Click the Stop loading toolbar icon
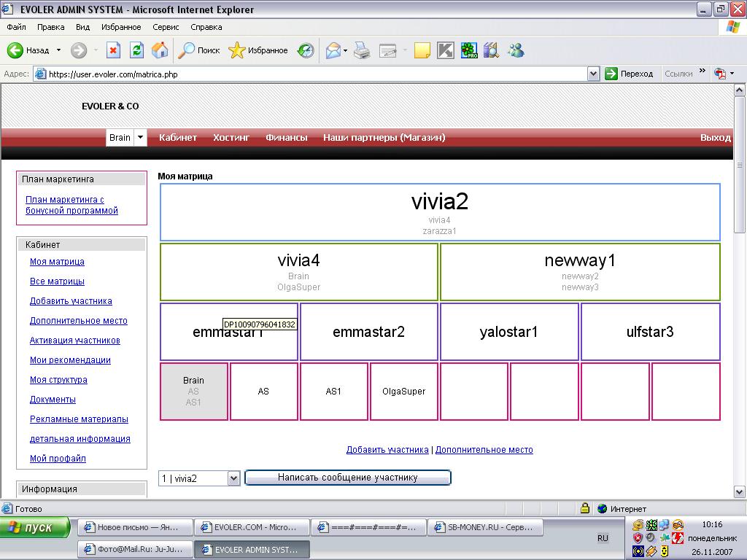The width and height of the screenshot is (747, 560). 113,50
